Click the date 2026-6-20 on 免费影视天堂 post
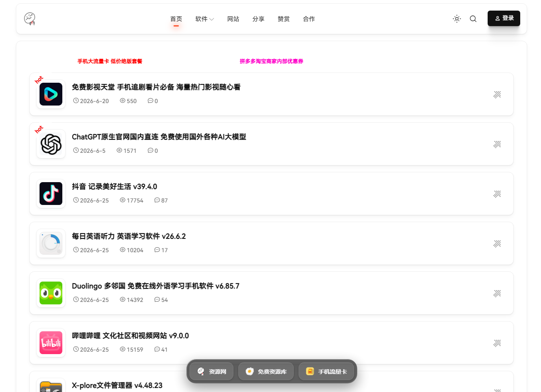 pyautogui.click(x=91, y=101)
